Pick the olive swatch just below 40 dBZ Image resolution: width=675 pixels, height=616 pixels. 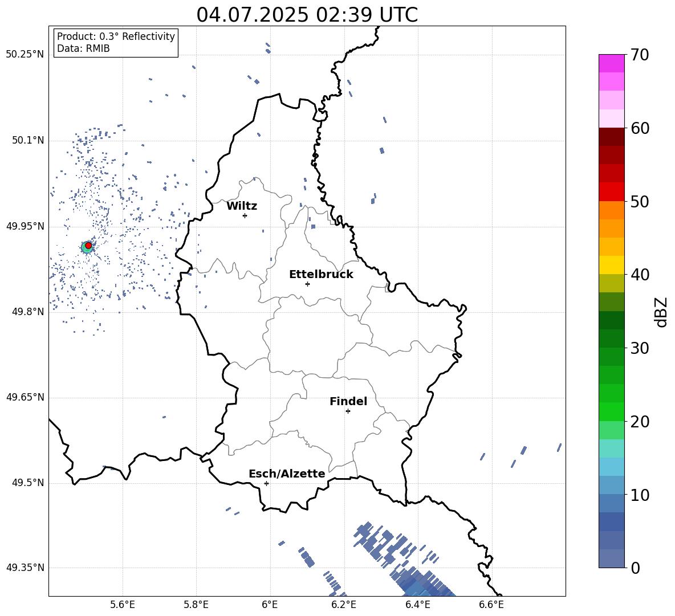coord(611,283)
